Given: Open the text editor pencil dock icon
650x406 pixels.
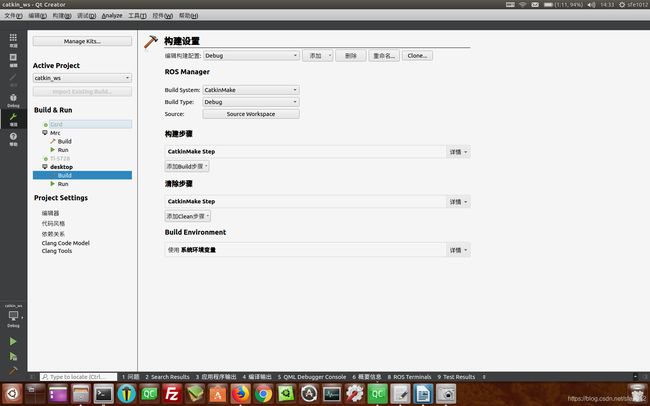Looking at the screenshot, I should [400, 394].
